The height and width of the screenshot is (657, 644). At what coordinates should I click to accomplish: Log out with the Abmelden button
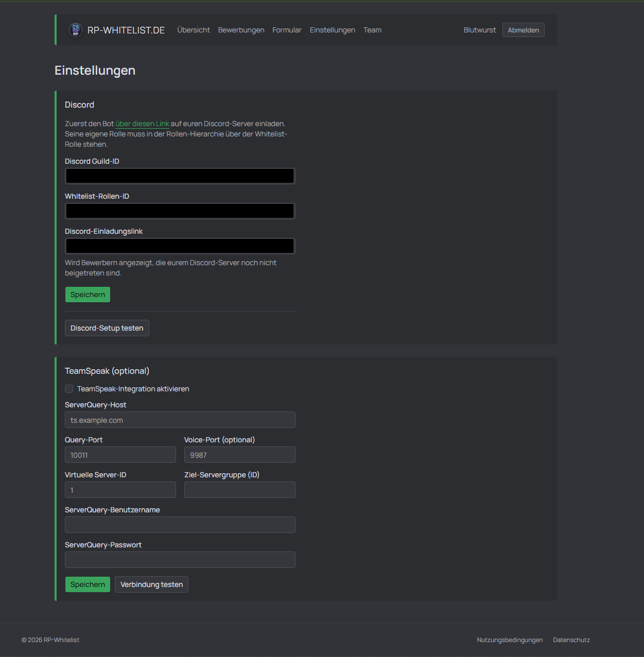click(524, 30)
